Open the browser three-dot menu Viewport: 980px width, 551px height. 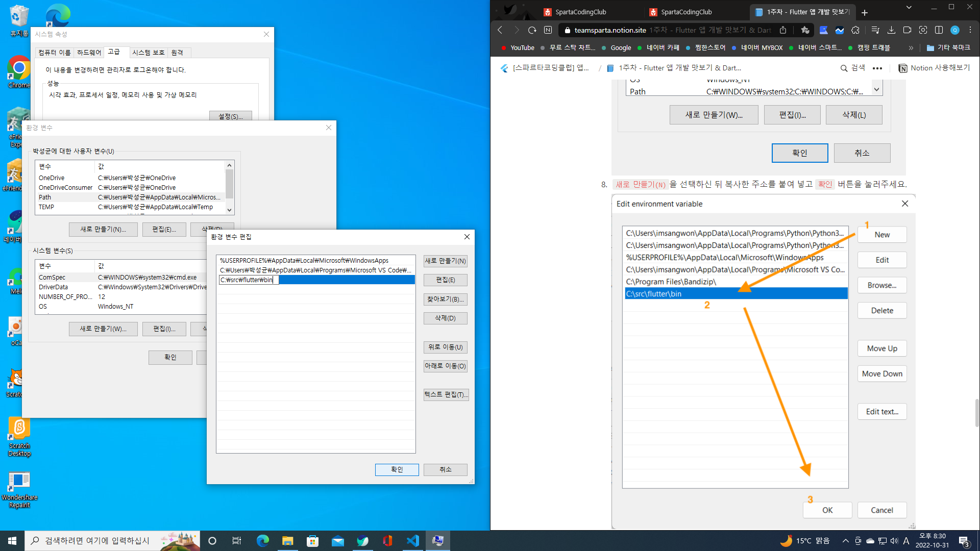click(970, 30)
